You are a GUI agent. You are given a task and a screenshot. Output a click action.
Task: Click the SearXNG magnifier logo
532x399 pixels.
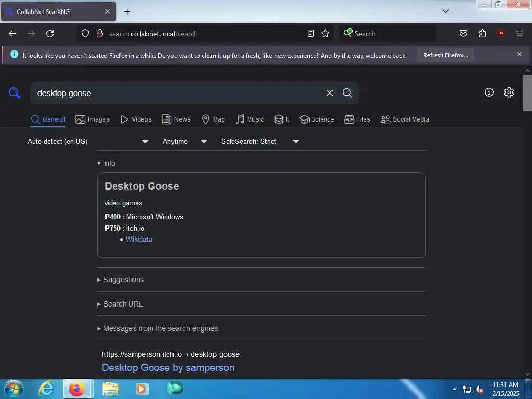[15, 92]
